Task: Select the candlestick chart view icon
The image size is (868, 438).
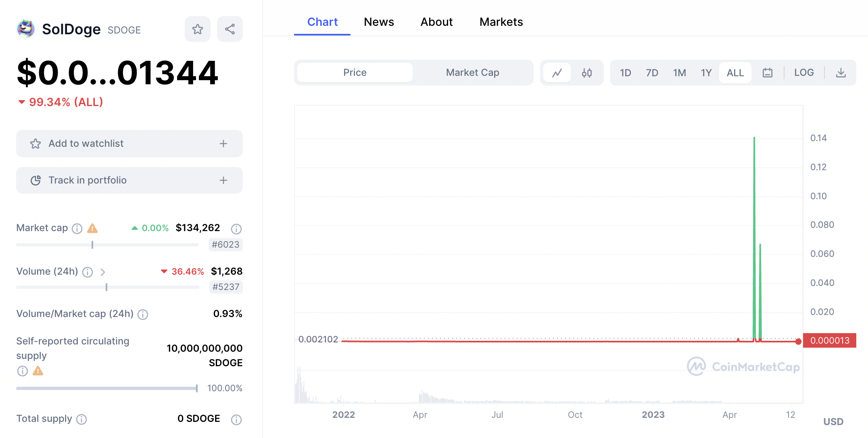Action: click(587, 73)
